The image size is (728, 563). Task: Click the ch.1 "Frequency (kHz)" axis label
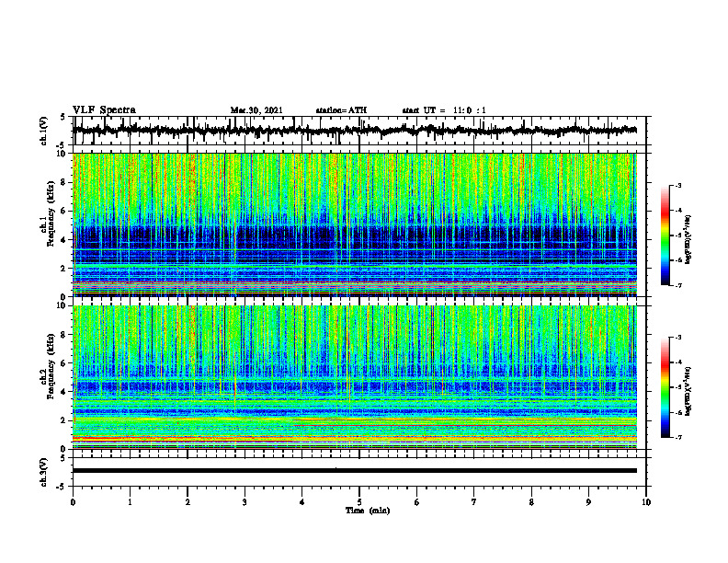51,212
